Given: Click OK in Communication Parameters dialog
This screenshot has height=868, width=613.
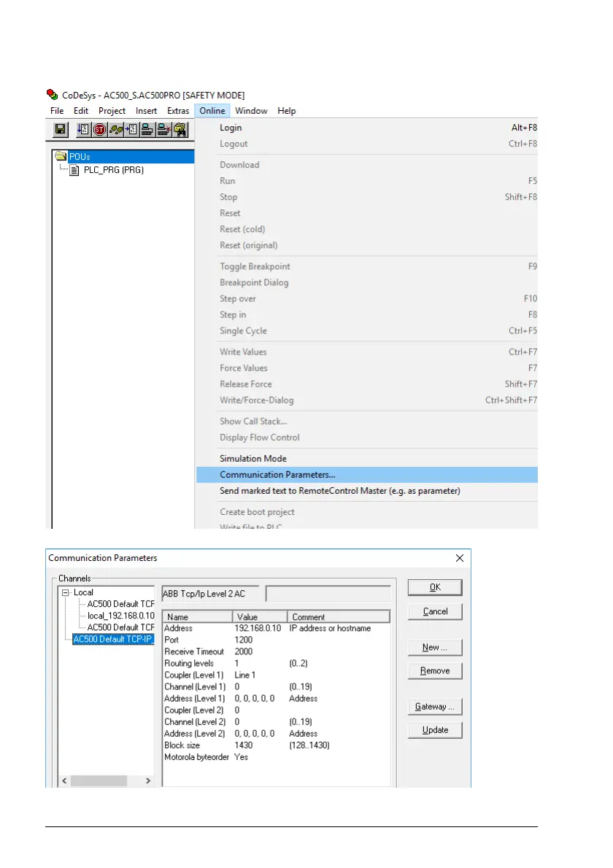Looking at the screenshot, I should 435,587.
